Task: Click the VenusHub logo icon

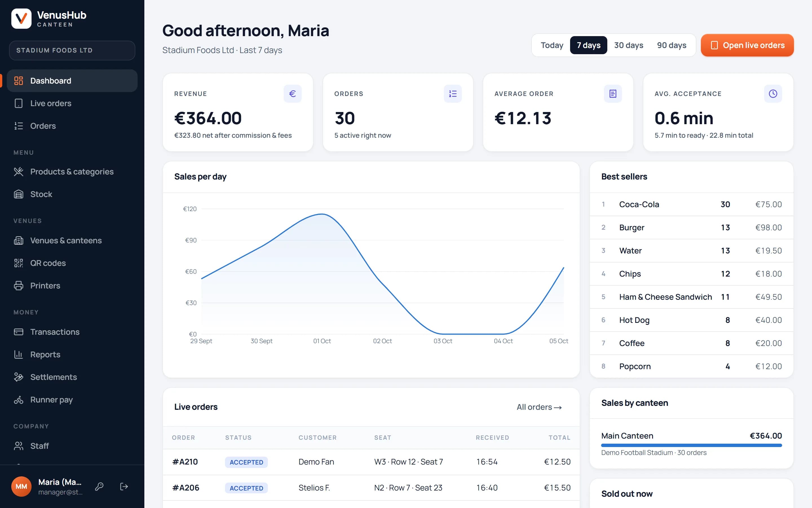Action: 21,18
